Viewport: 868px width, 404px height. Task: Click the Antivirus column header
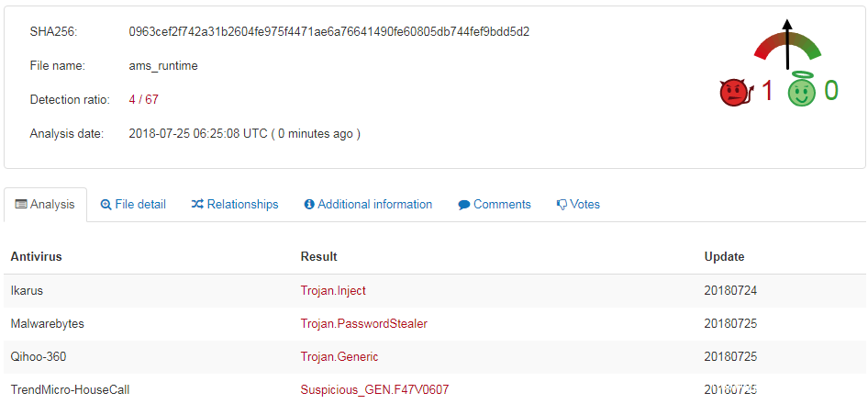[36, 256]
